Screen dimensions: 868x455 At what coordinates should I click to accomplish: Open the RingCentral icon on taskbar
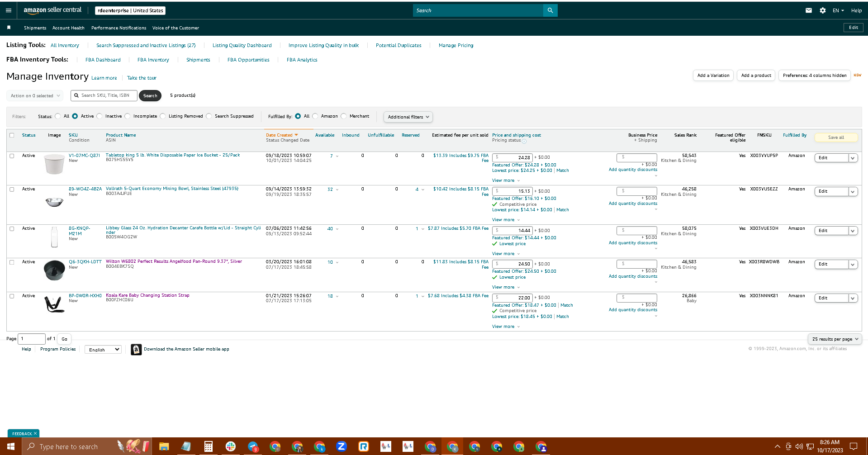(x=364, y=446)
